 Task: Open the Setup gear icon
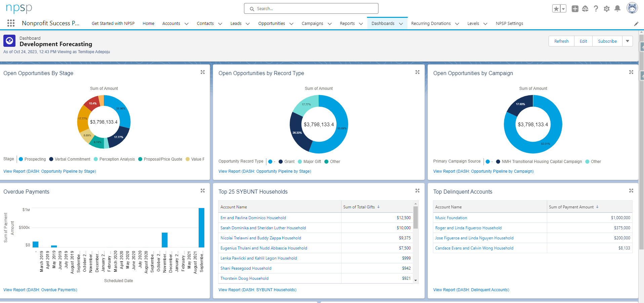(x=607, y=9)
